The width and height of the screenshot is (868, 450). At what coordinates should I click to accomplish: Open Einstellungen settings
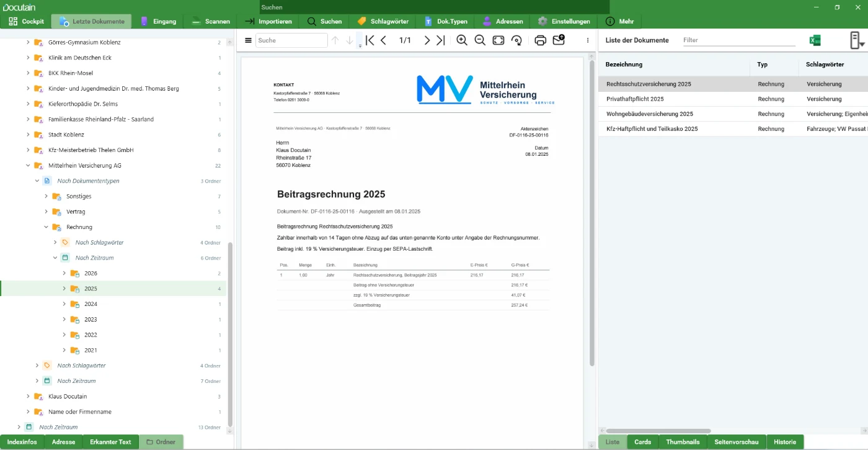coord(564,21)
